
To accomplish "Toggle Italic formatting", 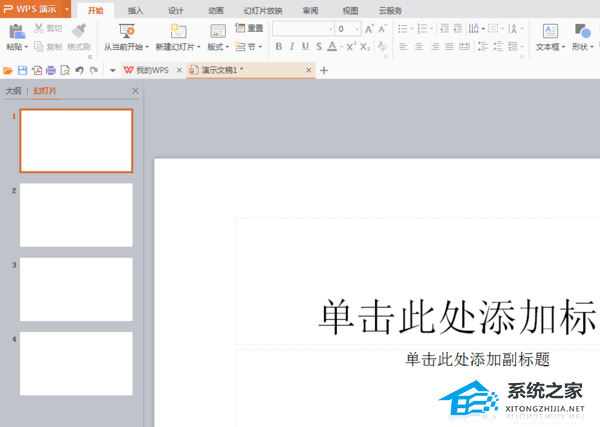I will pyautogui.click(x=292, y=46).
